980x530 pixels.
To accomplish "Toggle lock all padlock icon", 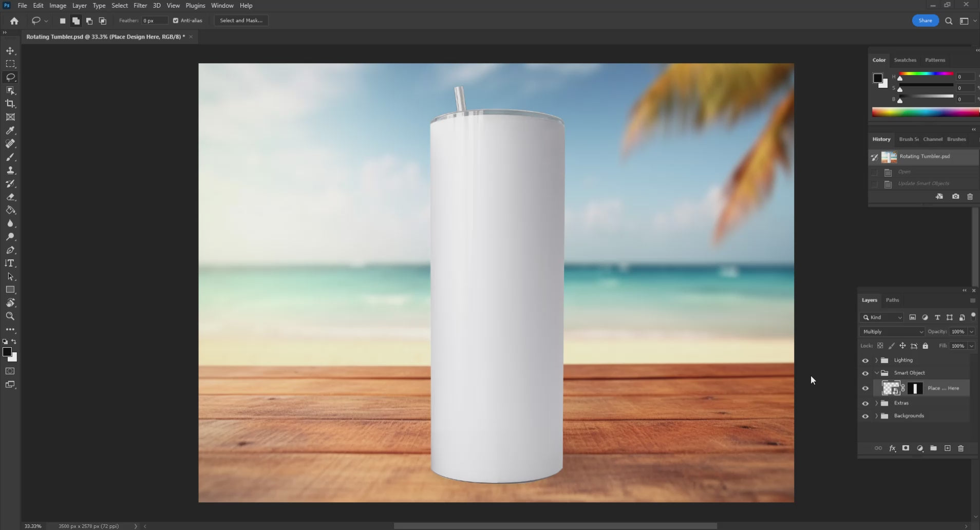I will pos(926,346).
